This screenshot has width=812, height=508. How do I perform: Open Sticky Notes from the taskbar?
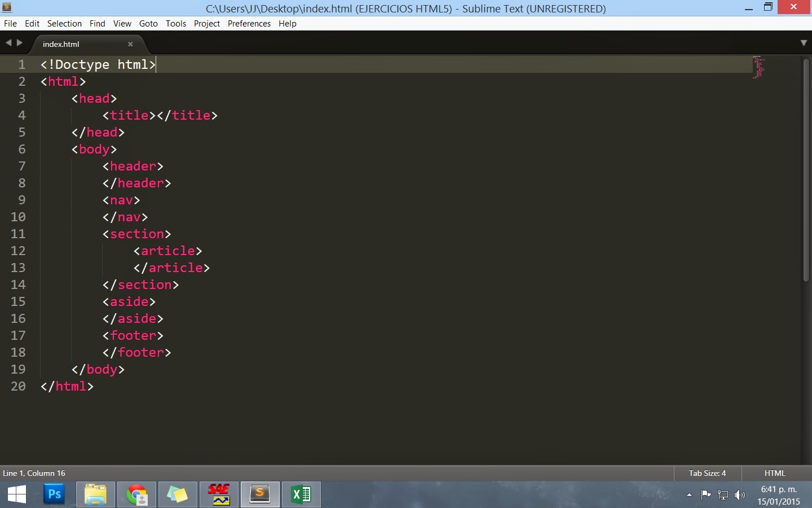click(178, 494)
